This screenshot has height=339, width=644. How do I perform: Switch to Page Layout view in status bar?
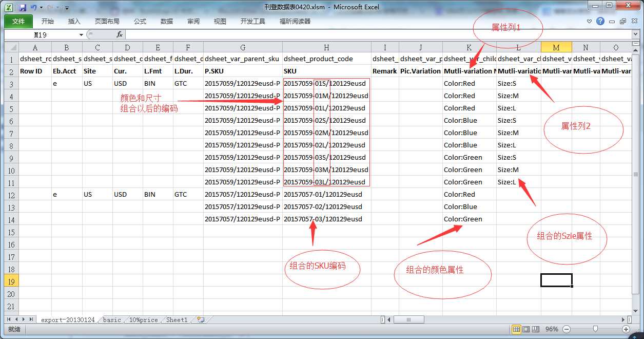[526, 329]
